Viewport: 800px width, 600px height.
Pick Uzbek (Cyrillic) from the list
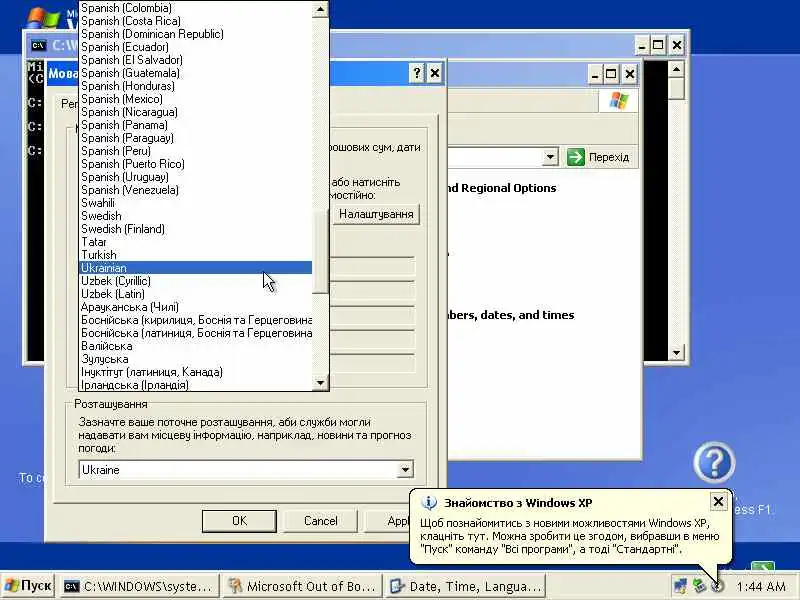point(196,281)
